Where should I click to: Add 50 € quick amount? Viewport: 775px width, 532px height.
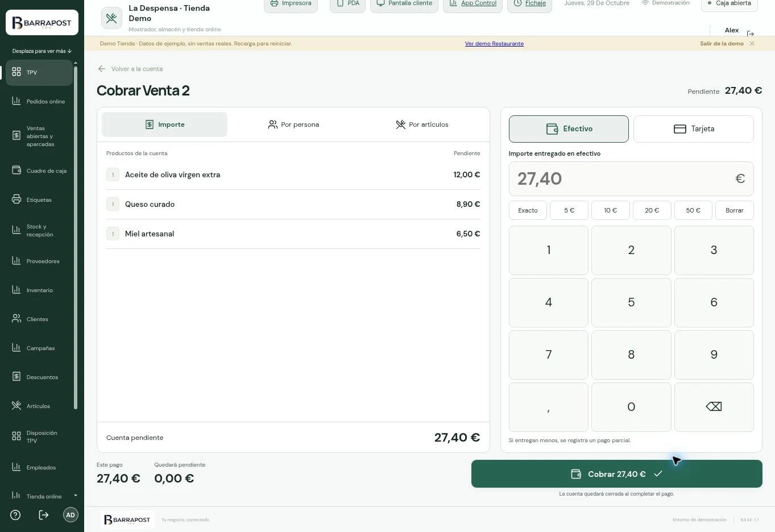[693, 210]
